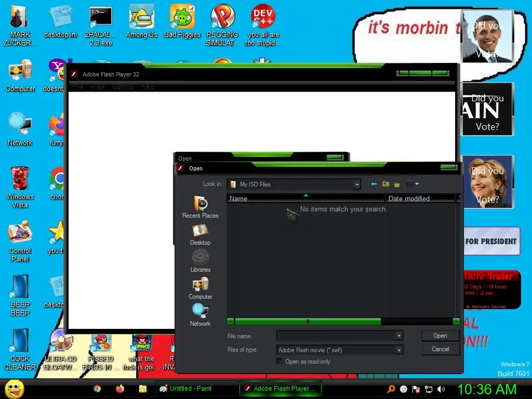Click into the File name input field
This screenshot has height=399, width=532.
[336, 336]
